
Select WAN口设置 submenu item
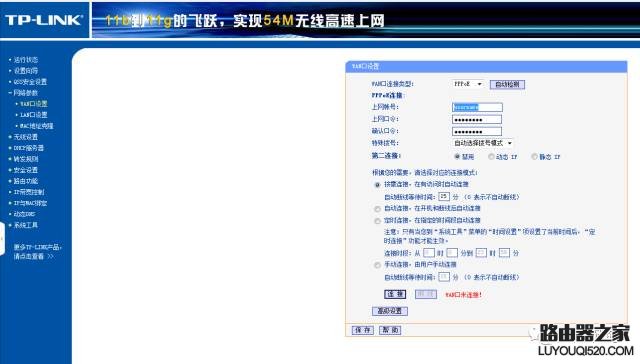click(x=34, y=104)
